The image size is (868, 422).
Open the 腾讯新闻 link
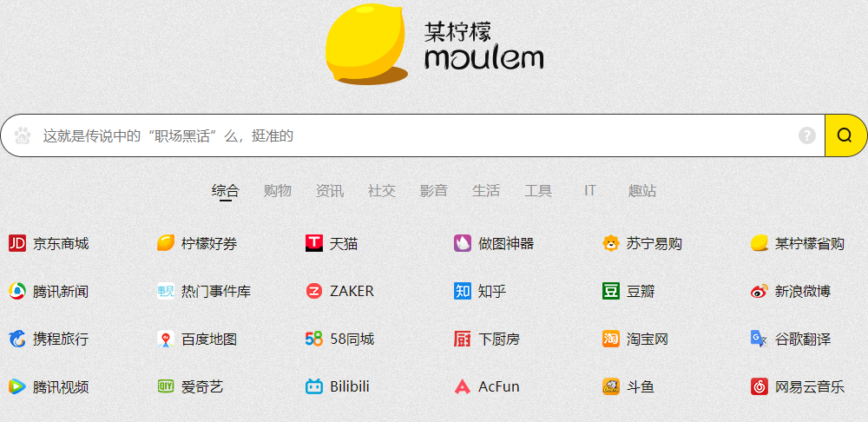coord(61,291)
